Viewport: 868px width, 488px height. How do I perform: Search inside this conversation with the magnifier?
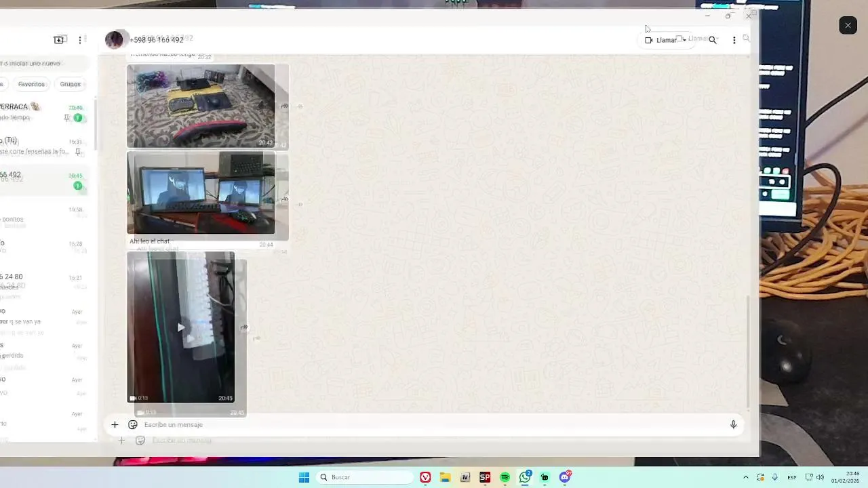pyautogui.click(x=713, y=40)
